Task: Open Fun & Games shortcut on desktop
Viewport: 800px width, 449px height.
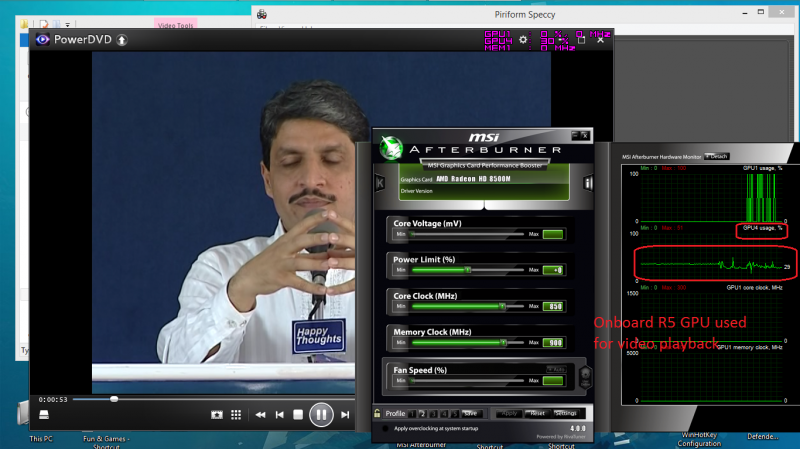Action: [106, 441]
